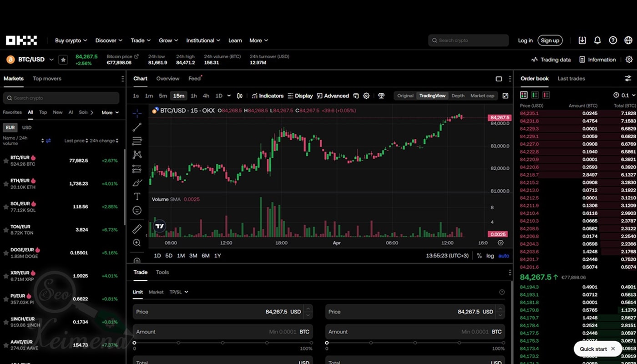Add BTC/USD to favorites with star
This screenshot has height=364, width=637.
pyautogui.click(x=63, y=60)
